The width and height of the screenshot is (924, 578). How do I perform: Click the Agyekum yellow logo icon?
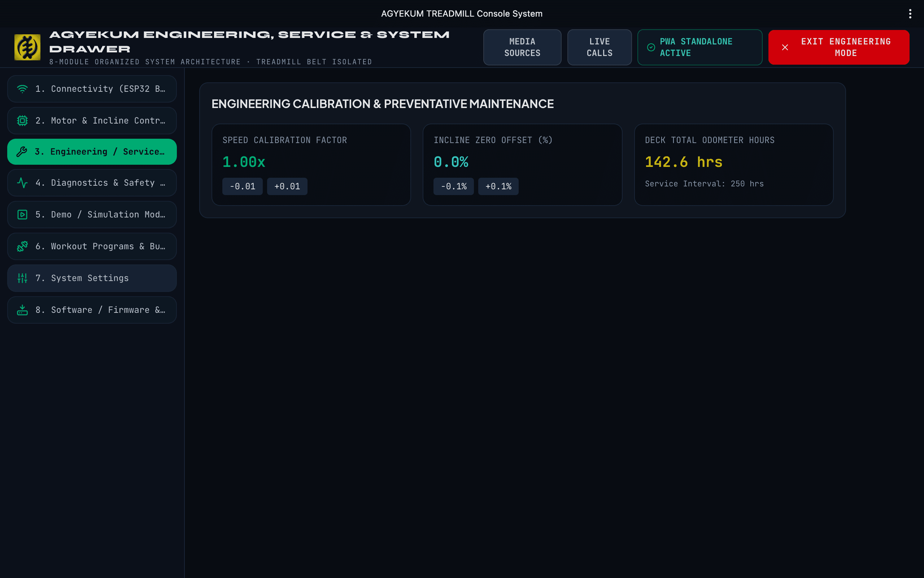coord(27,47)
